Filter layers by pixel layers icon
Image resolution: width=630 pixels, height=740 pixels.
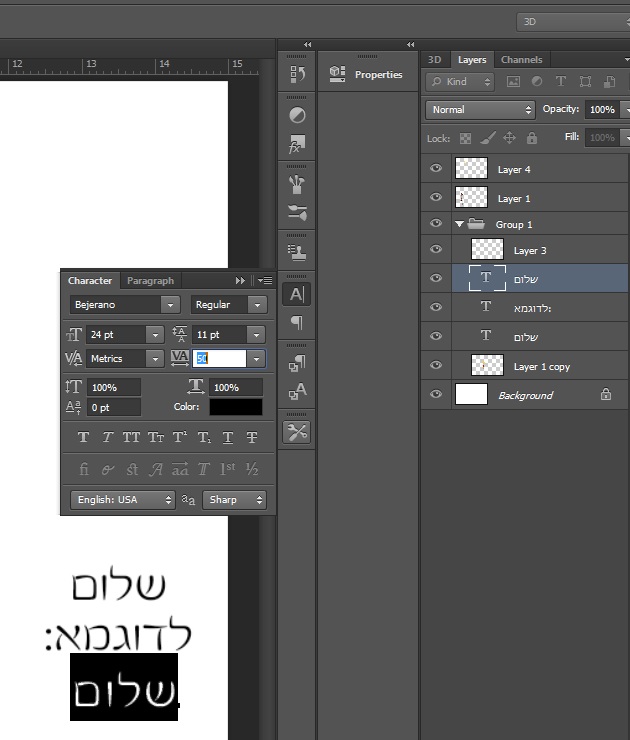[x=513, y=82]
